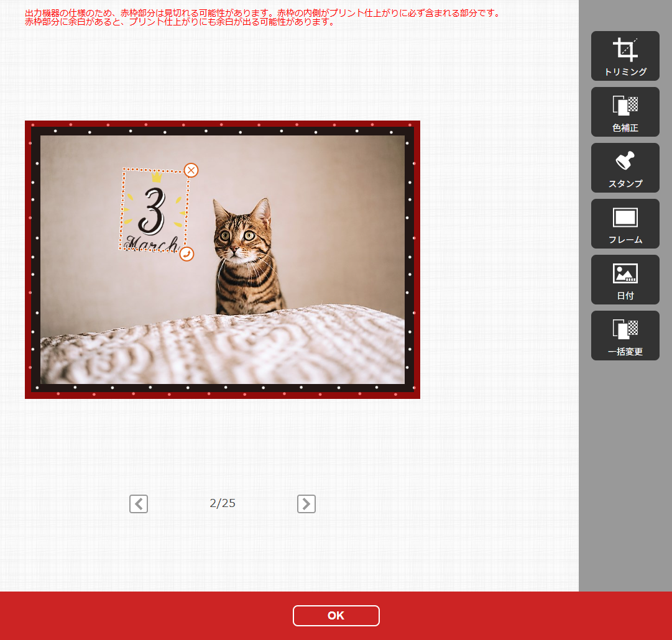Select the トリミング crop tool
The height and width of the screenshot is (640, 672).
click(x=625, y=56)
